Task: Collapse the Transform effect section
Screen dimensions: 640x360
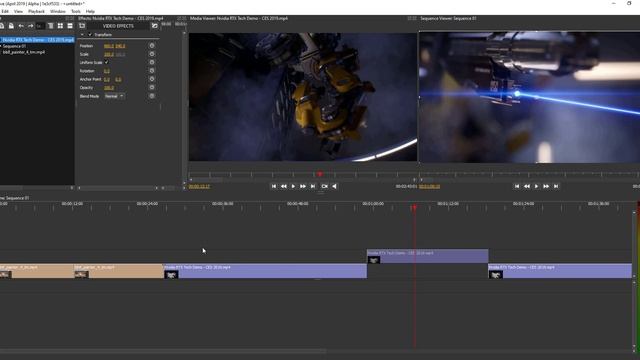Action: [x=82, y=35]
